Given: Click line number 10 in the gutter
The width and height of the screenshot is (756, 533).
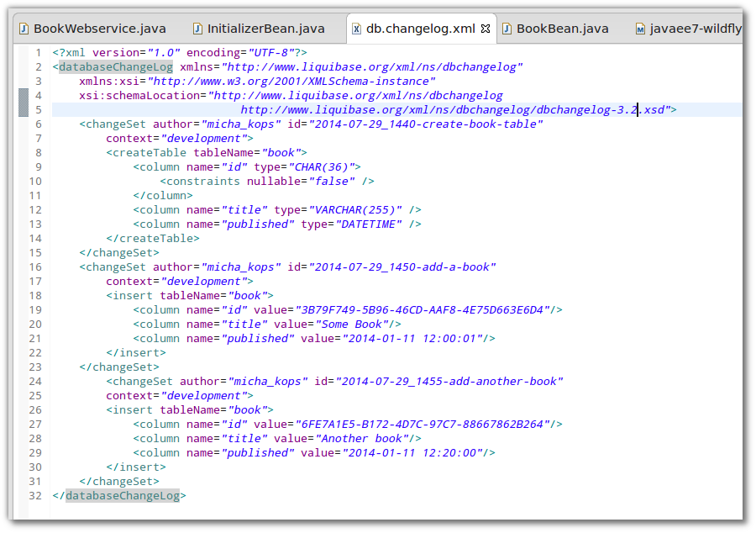Looking at the screenshot, I should click(34, 181).
